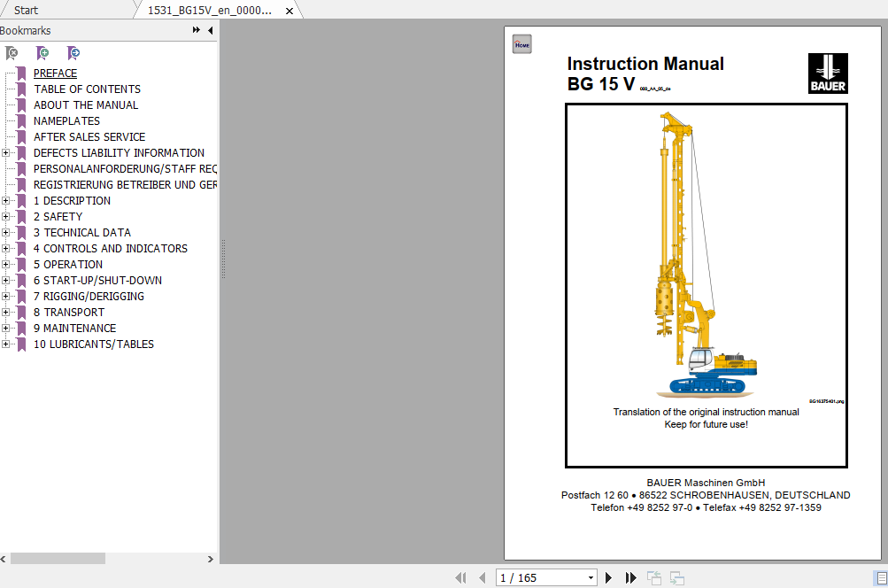Viewport: 888px width, 588px height.
Task: Expand the 4 CONTROLS AND INDICATORS node
Action: (x=5, y=248)
